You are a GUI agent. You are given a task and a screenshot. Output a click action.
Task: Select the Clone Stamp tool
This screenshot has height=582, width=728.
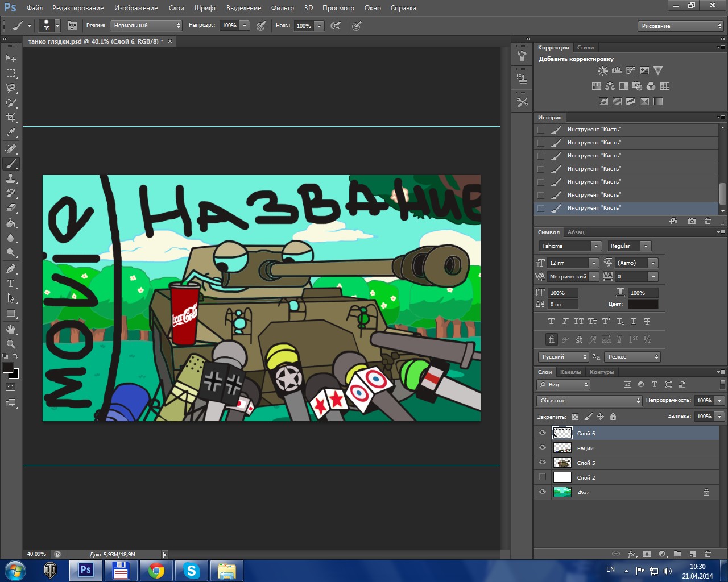point(11,178)
